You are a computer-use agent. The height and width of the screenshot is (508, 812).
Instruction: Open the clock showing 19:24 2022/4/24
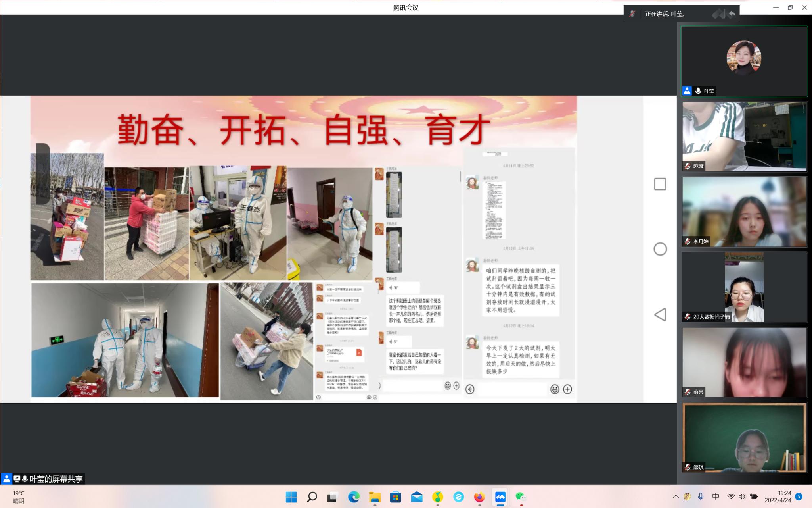click(778, 497)
